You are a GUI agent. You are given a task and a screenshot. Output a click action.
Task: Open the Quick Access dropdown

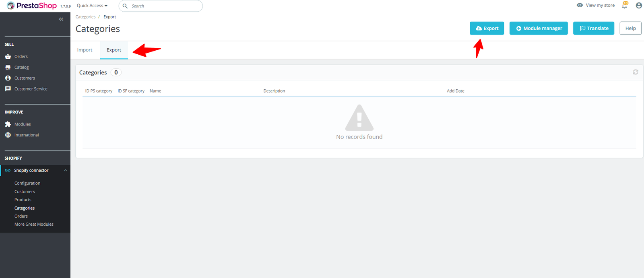[x=92, y=6]
